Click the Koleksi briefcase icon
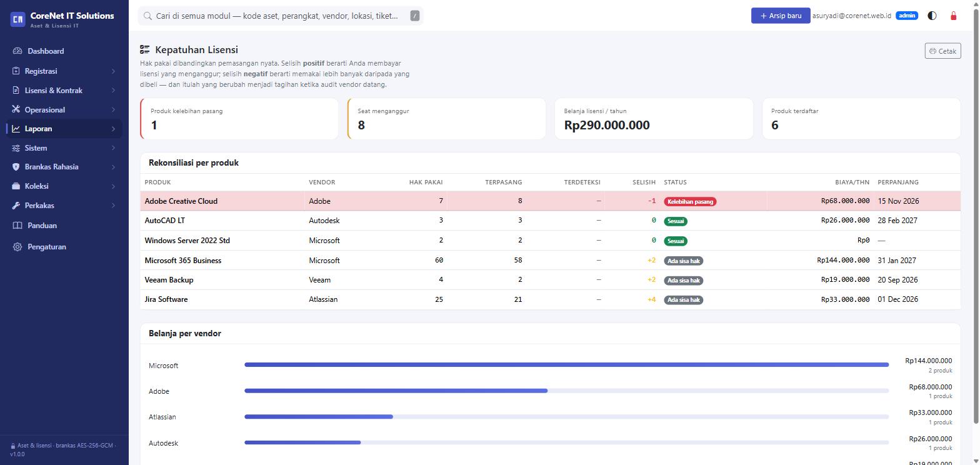980x465 pixels. pyautogui.click(x=16, y=186)
